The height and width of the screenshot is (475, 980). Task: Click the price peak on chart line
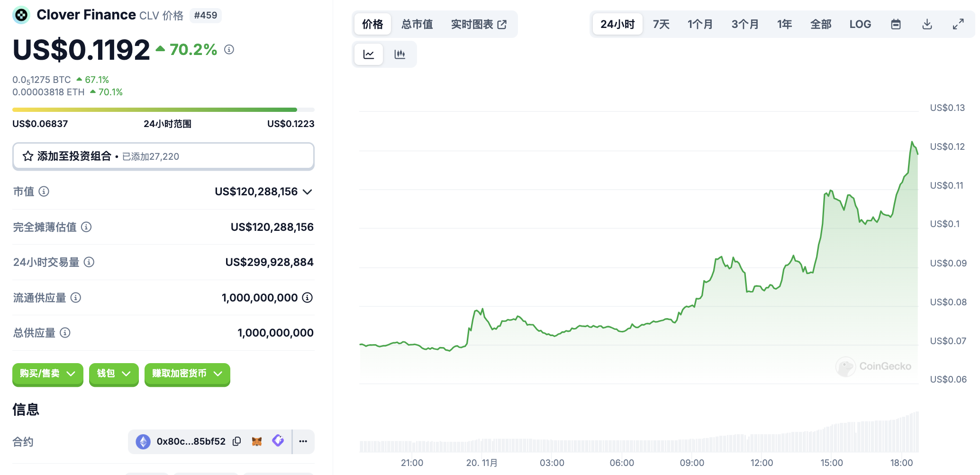(912, 142)
